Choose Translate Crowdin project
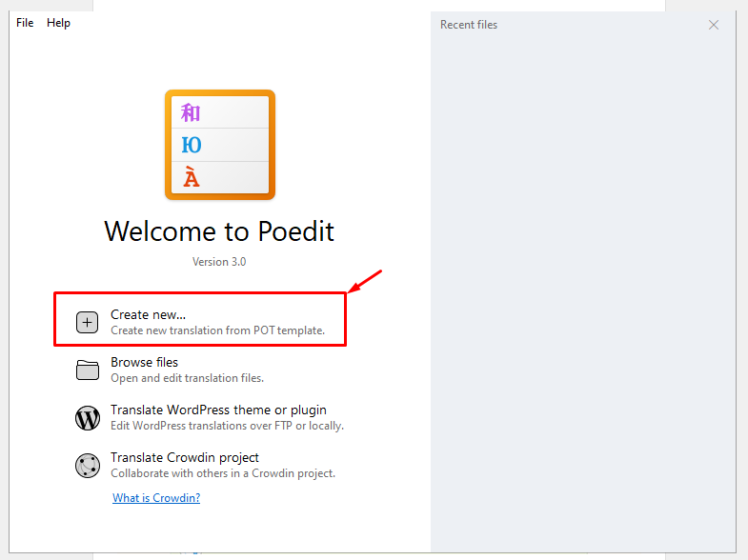Image resolution: width=748 pixels, height=560 pixels. point(185,457)
